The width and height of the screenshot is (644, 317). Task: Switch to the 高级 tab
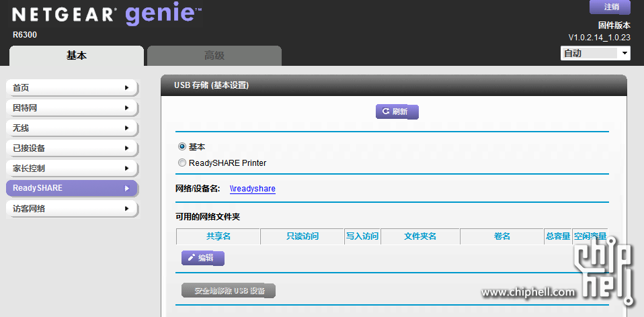coord(214,56)
